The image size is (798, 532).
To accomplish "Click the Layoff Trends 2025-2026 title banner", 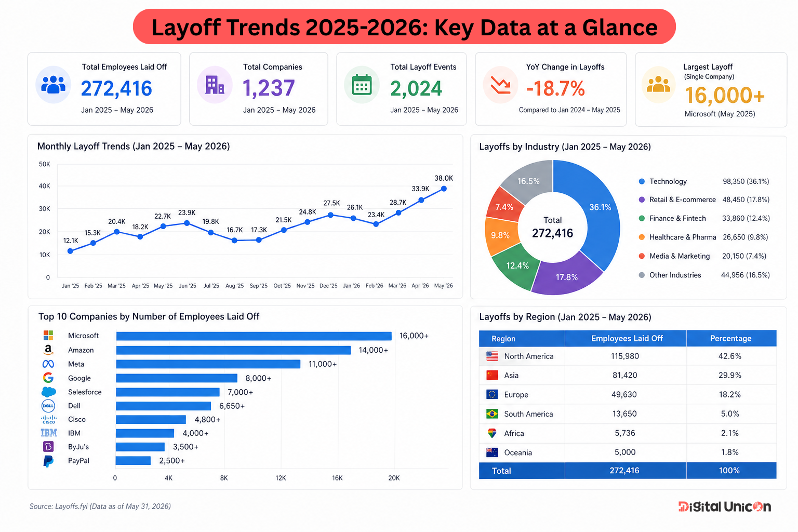I will pos(404,27).
